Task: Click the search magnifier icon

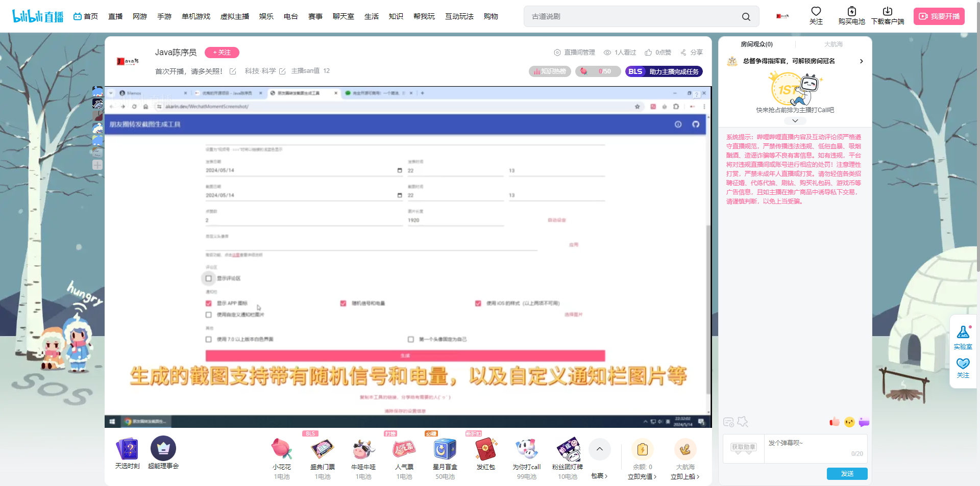Action: pyautogui.click(x=746, y=17)
